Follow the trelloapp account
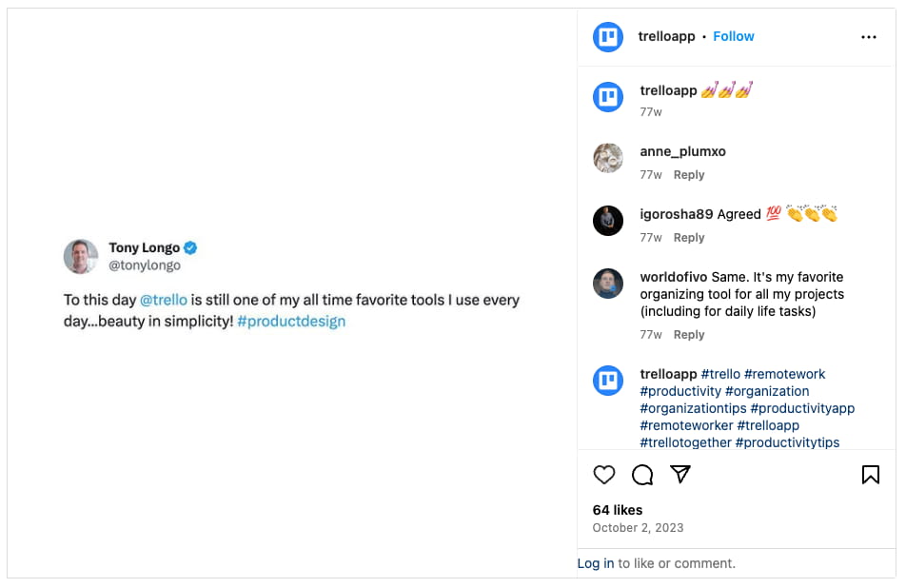Image resolution: width=906 pixels, height=588 pixels. click(733, 36)
